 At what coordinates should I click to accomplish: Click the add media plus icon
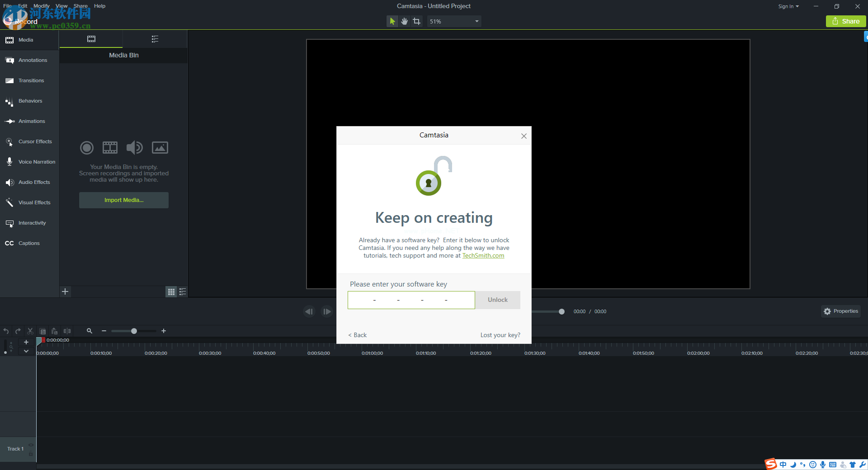point(65,291)
